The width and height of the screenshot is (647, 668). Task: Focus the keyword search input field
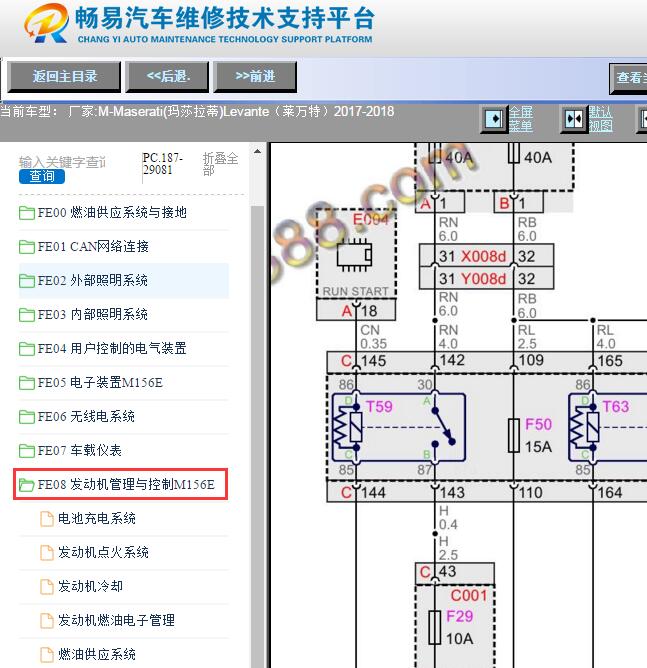[x=62, y=162]
